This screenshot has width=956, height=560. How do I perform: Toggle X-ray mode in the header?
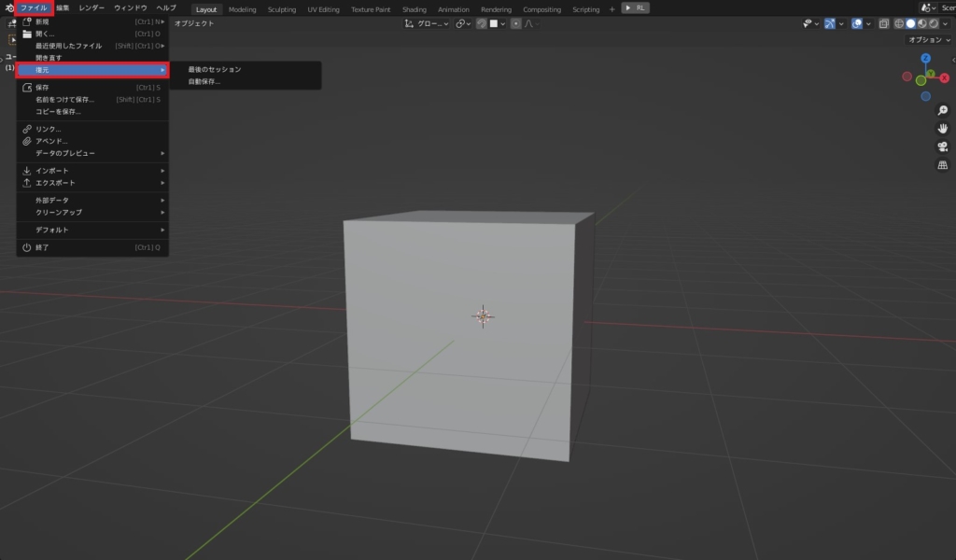pyautogui.click(x=884, y=23)
